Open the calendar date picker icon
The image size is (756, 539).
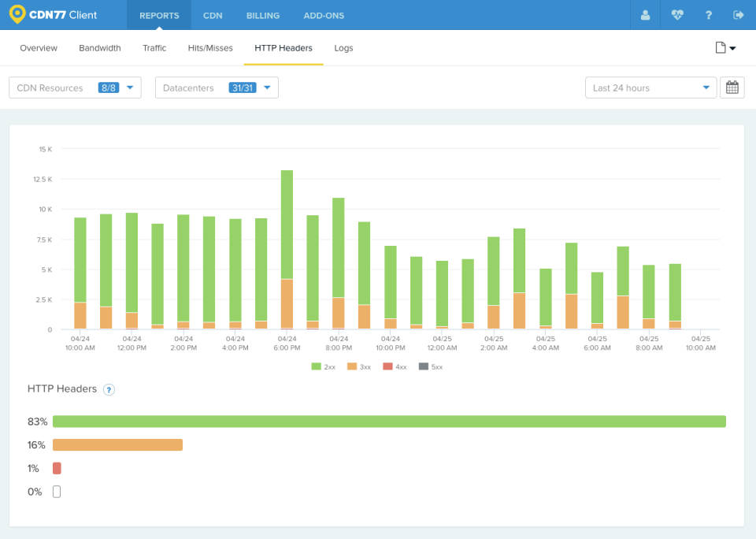[x=732, y=87]
